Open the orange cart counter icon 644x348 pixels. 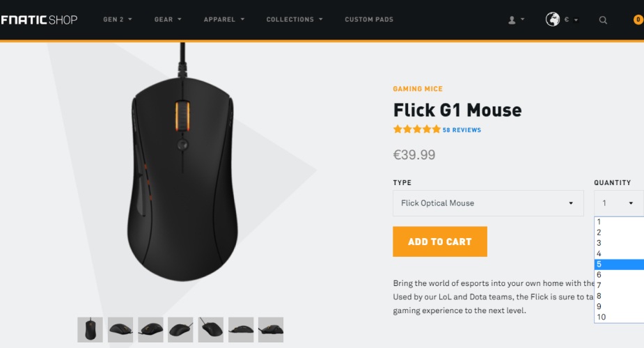point(638,19)
